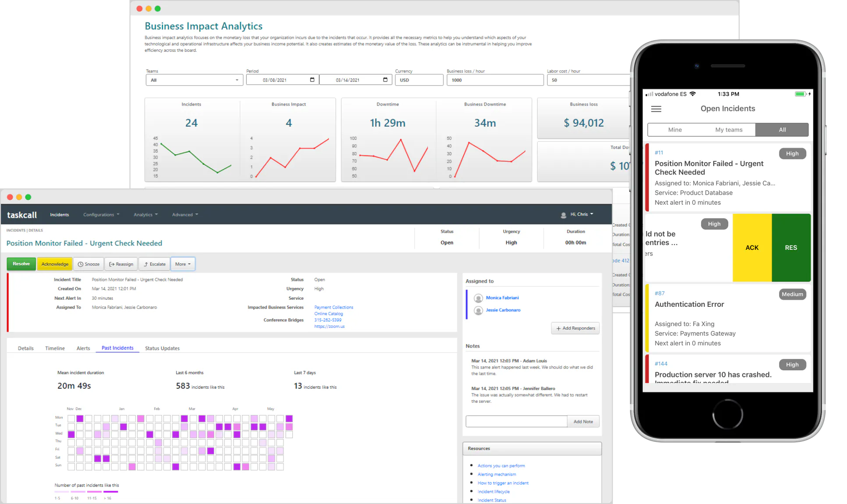
Task: Expand the Teams dropdown set to All
Action: tap(195, 80)
